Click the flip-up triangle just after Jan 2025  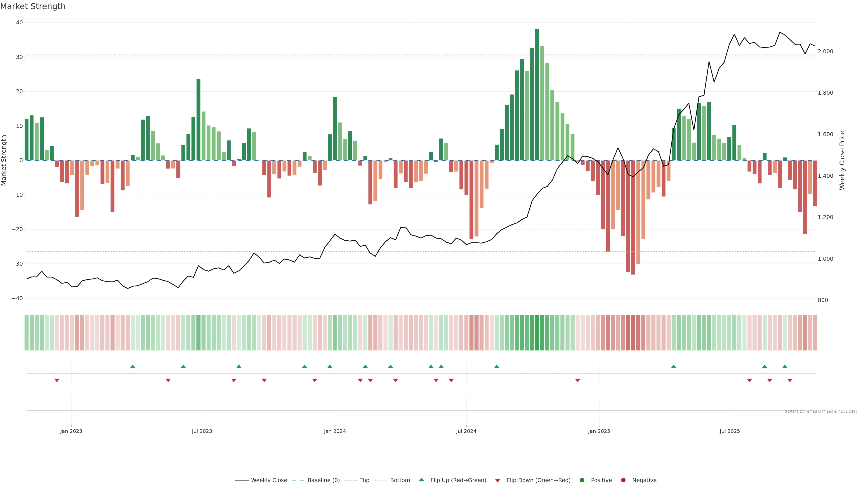click(674, 366)
